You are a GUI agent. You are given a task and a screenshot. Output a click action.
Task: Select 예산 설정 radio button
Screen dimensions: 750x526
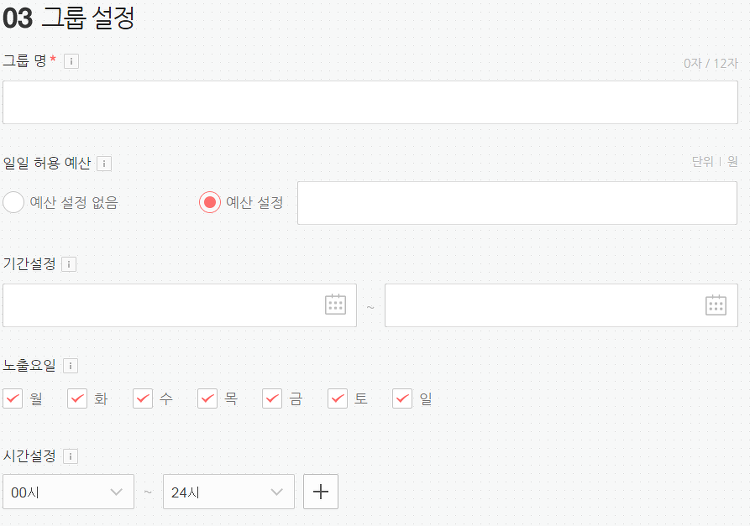(x=210, y=202)
